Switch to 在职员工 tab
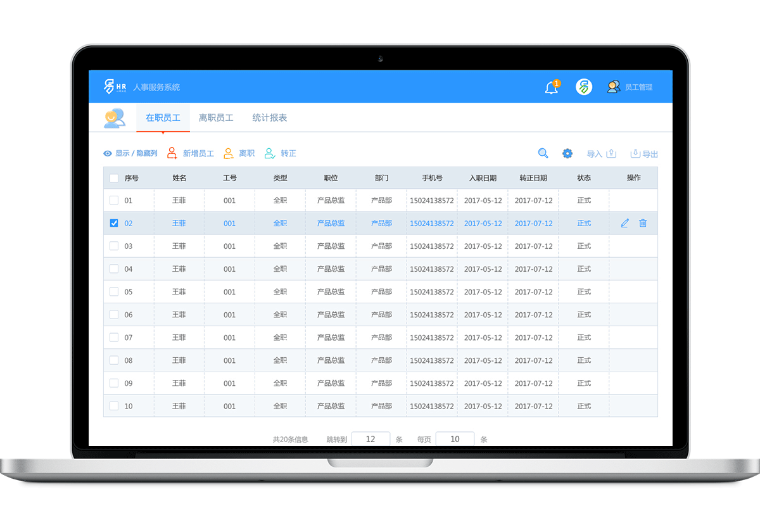The height and width of the screenshot is (532, 760). (163, 118)
